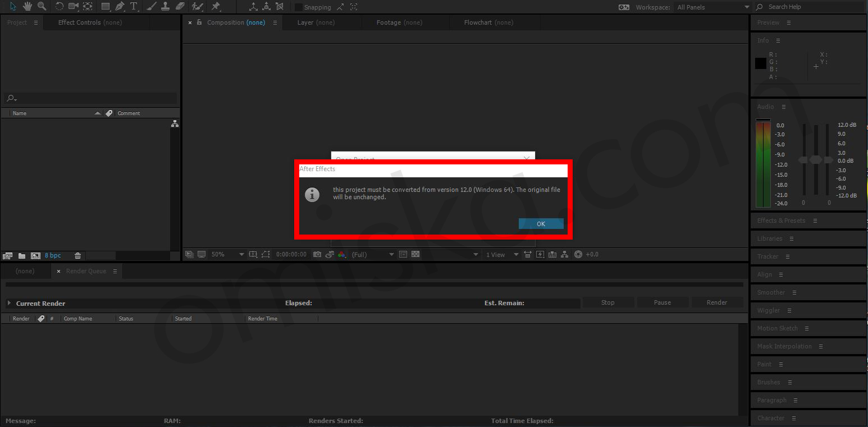Open the Show Channel RGB color icon

(342, 254)
